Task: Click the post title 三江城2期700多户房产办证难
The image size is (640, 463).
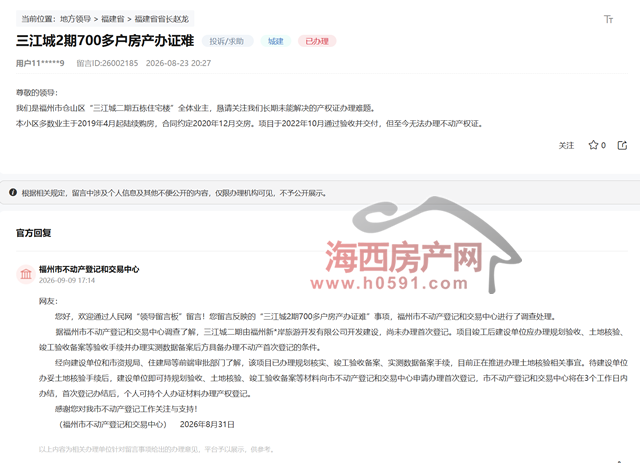Action: pos(105,41)
